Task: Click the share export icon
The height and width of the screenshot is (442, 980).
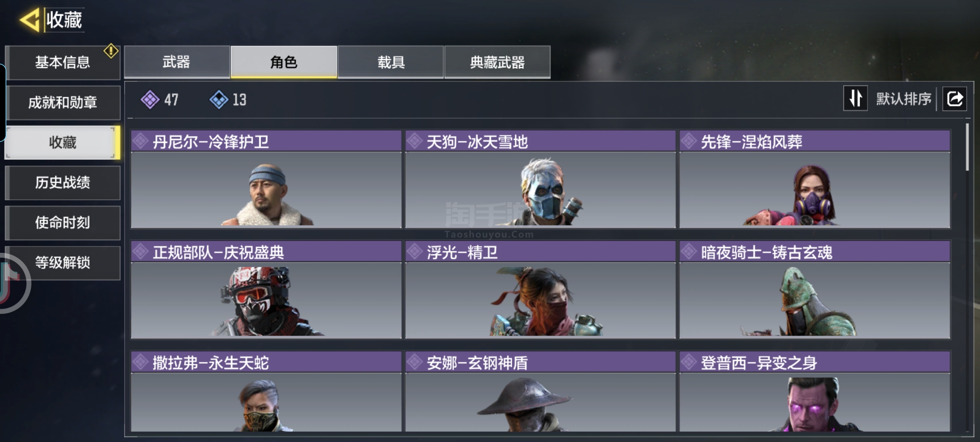Action: [x=954, y=99]
